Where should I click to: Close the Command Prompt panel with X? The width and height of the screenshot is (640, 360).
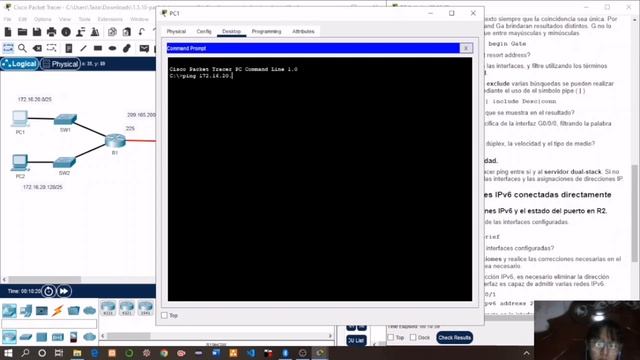(466, 48)
